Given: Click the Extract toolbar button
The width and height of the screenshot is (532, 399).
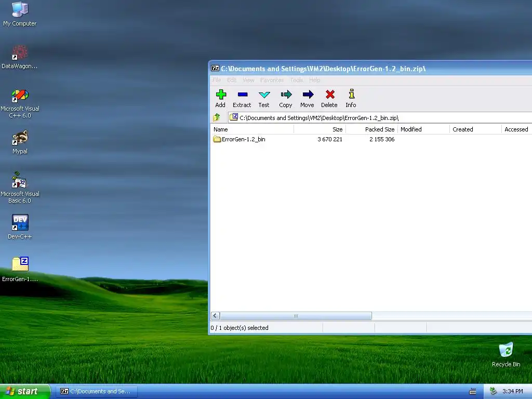Looking at the screenshot, I should click(242, 98).
